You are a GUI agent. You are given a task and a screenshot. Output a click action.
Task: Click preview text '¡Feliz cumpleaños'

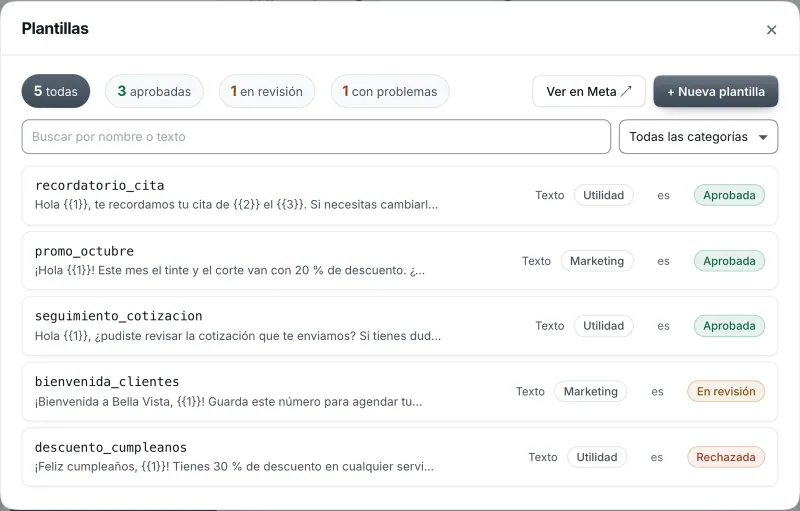pyautogui.click(x=234, y=467)
